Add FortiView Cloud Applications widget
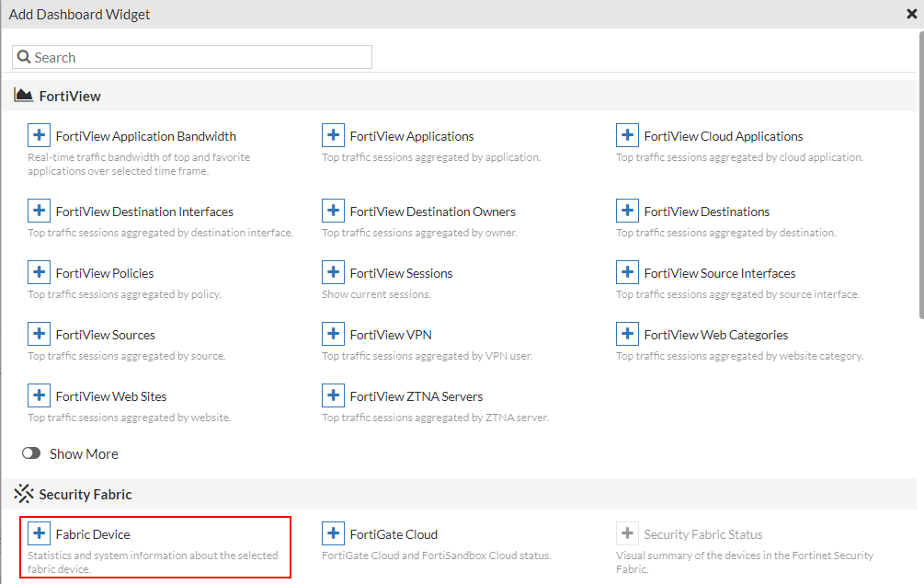 (628, 136)
